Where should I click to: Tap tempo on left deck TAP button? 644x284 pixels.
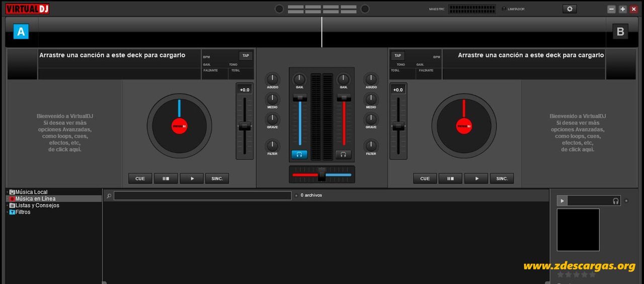tap(246, 56)
